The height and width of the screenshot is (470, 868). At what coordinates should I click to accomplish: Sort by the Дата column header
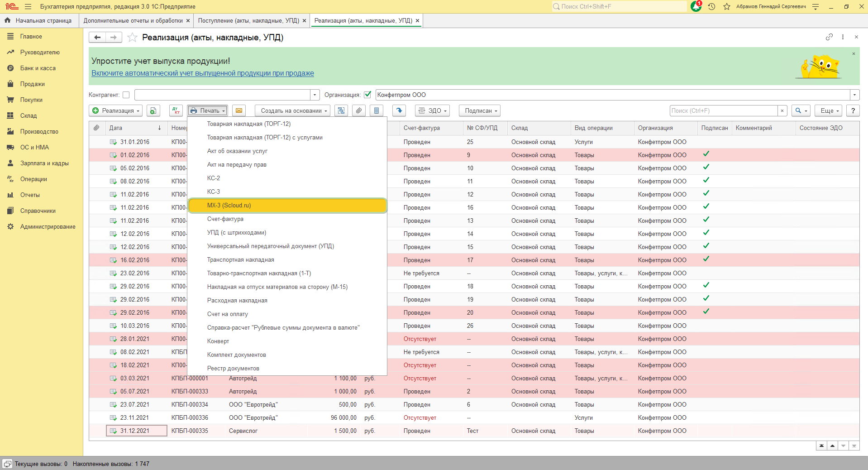[x=135, y=128]
